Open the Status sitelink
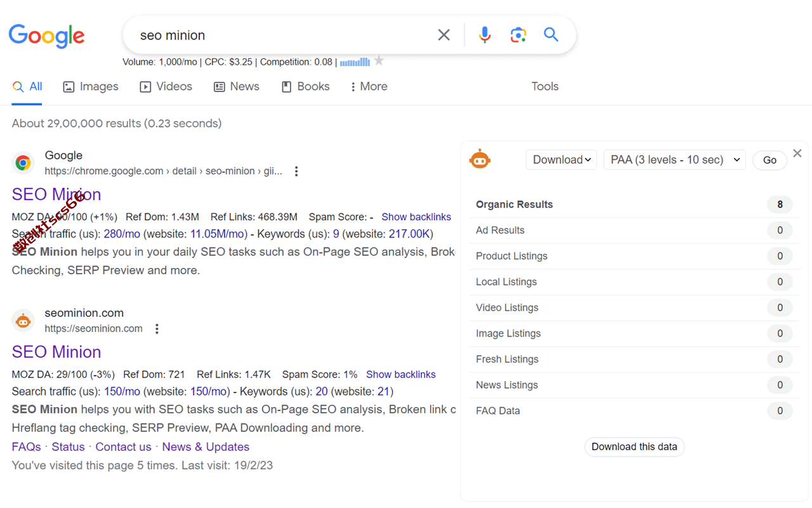The image size is (812, 508). pyautogui.click(x=69, y=447)
